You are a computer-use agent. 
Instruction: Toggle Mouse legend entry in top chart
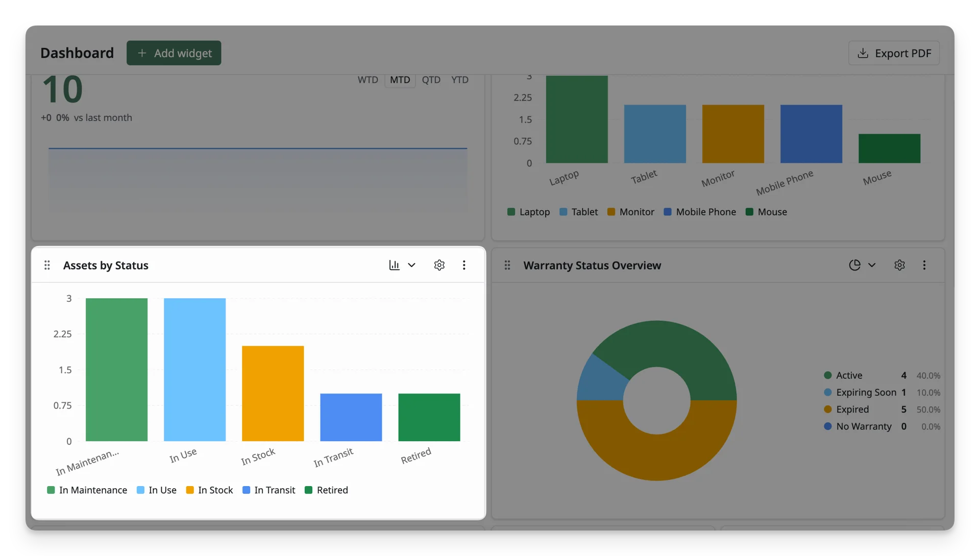coord(766,212)
